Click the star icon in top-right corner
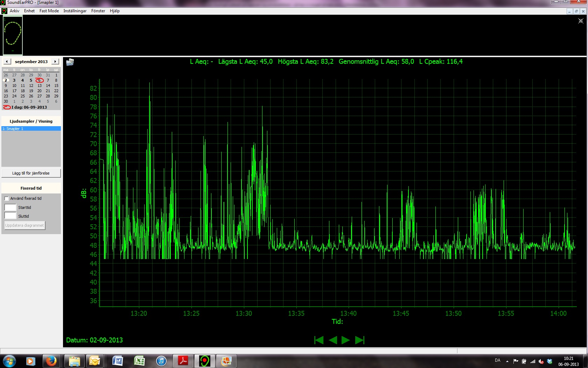The image size is (588, 368). [x=581, y=21]
